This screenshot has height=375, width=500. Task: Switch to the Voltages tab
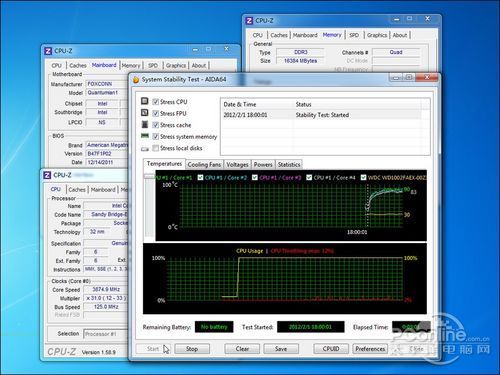coord(237,165)
